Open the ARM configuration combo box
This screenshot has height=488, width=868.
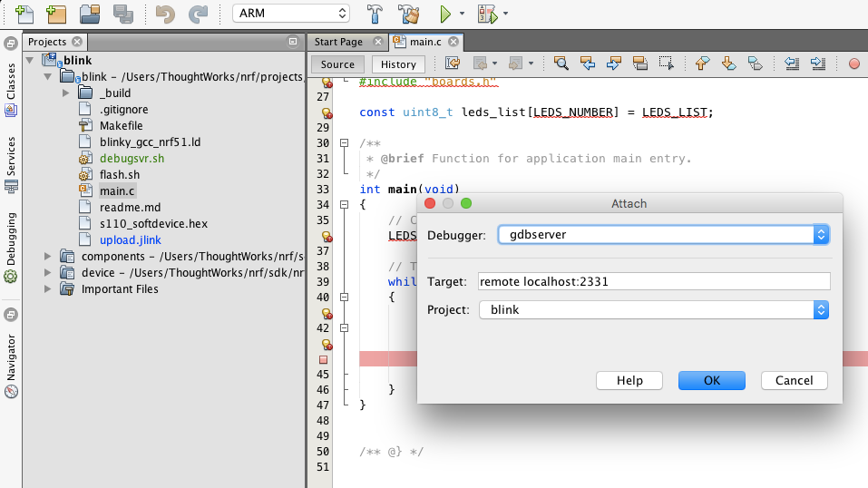(x=290, y=13)
